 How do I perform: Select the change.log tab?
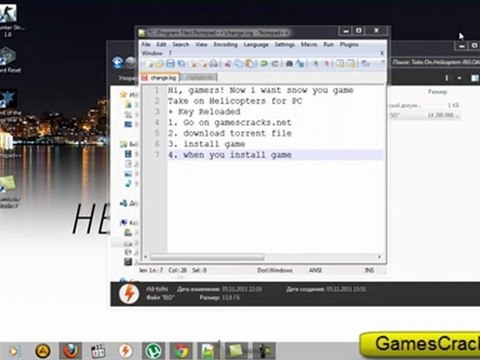coord(160,78)
